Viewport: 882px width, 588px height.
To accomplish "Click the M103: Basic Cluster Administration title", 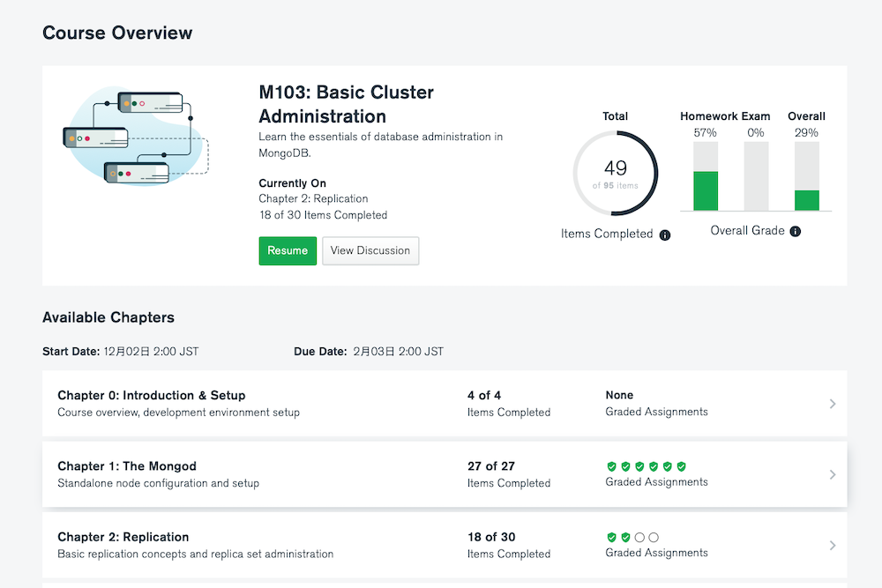I will [346, 104].
